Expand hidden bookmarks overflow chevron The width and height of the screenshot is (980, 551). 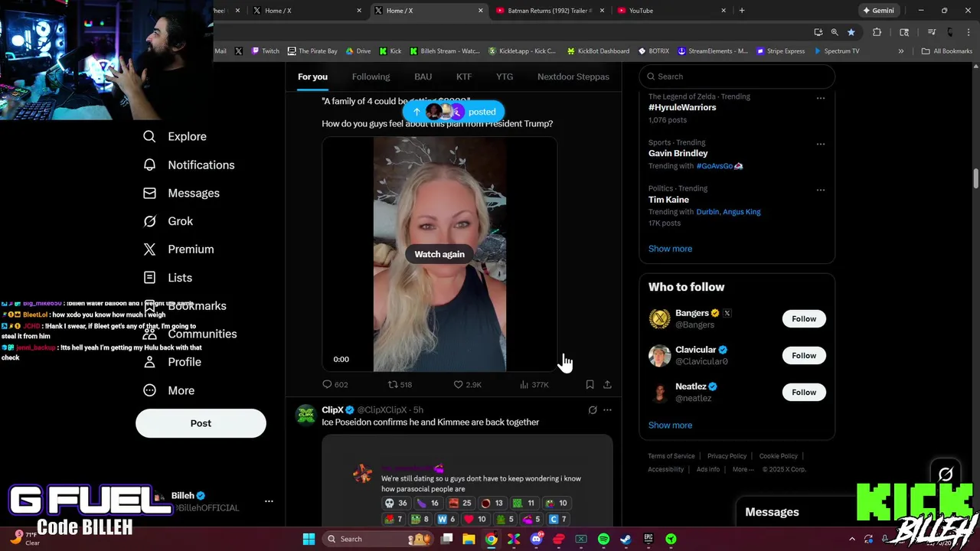click(901, 51)
